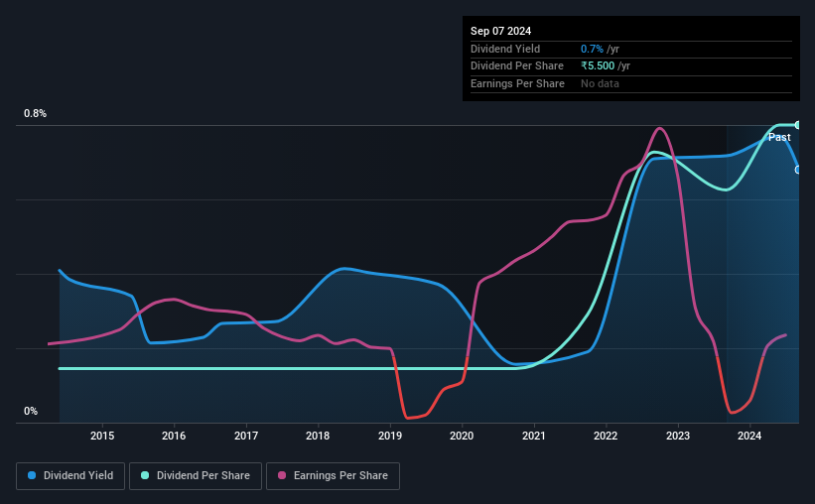The image size is (815, 504).
Task: Select the 2017 x-axis year label
Action: pos(246,436)
